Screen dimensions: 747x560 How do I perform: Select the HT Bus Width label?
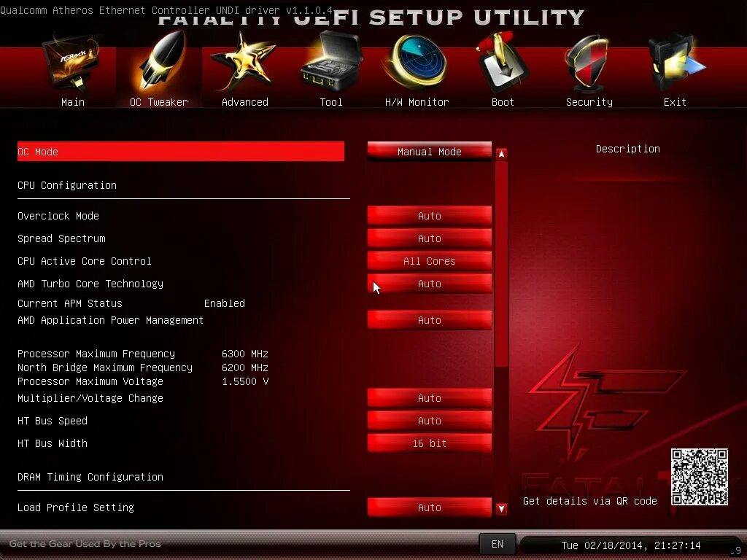coord(53,443)
